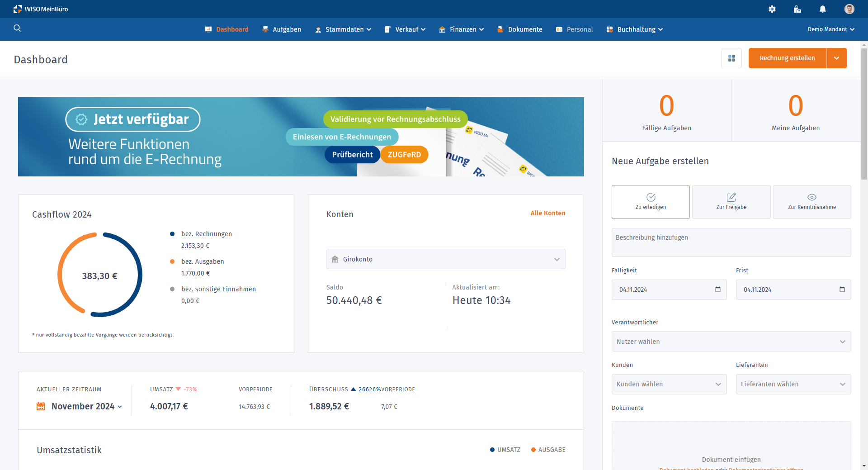Viewport: 868px width, 470px height.
Task: Toggle the AUSGABE legend entry
Action: (x=548, y=450)
